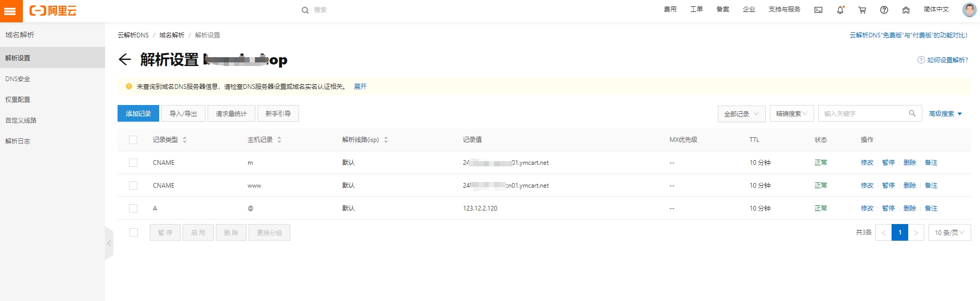Go to console home icon

pyautogui.click(x=906, y=10)
